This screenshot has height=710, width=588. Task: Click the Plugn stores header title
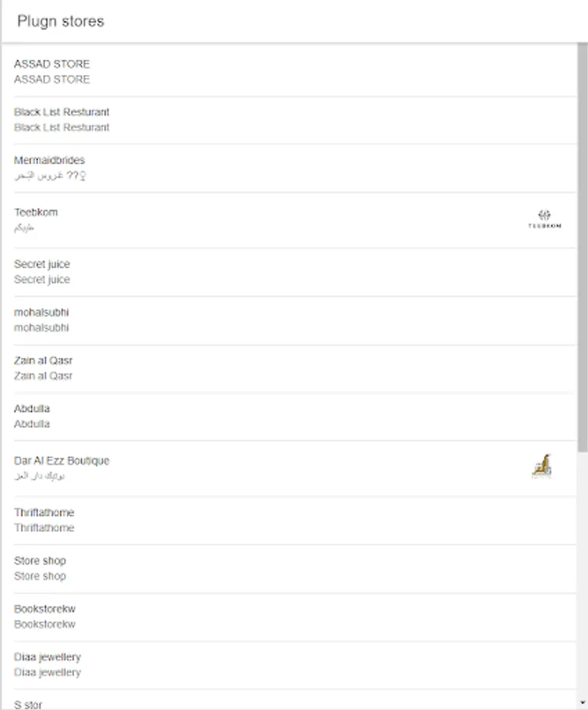(x=61, y=21)
